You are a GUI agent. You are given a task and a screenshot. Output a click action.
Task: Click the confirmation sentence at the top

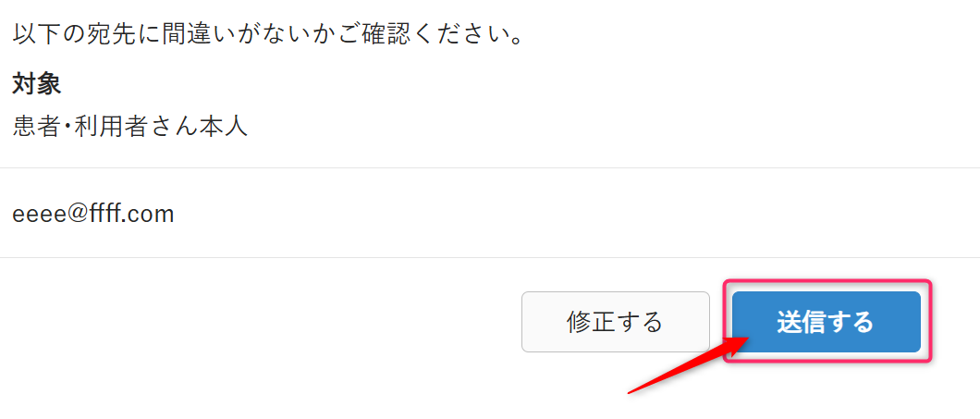pyautogui.click(x=268, y=35)
